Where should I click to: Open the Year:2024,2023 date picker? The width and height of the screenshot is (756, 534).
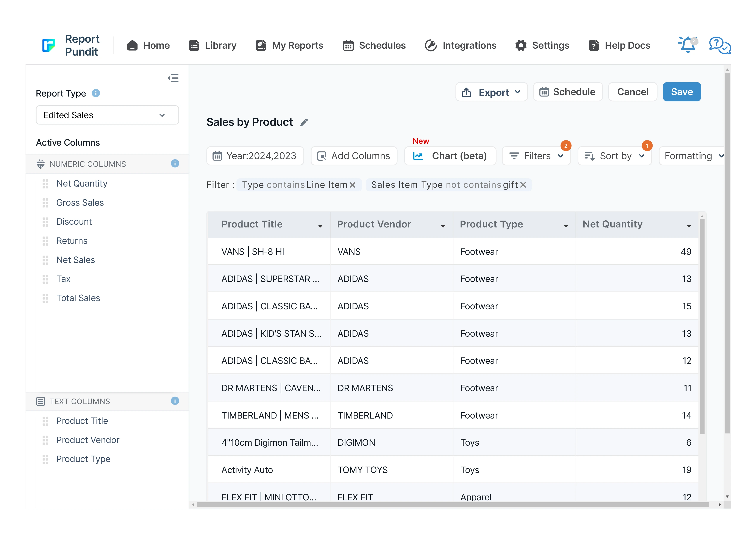[x=255, y=156]
